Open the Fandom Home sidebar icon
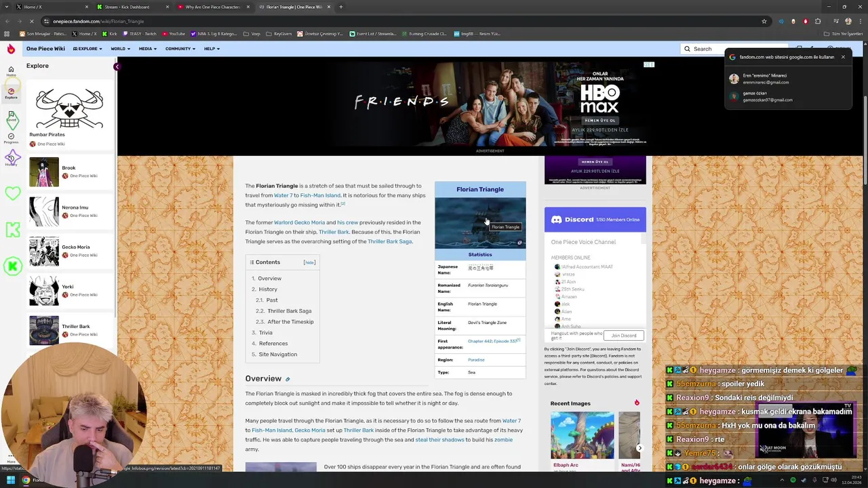Viewport: 868px width, 488px height. pyautogui.click(x=11, y=71)
